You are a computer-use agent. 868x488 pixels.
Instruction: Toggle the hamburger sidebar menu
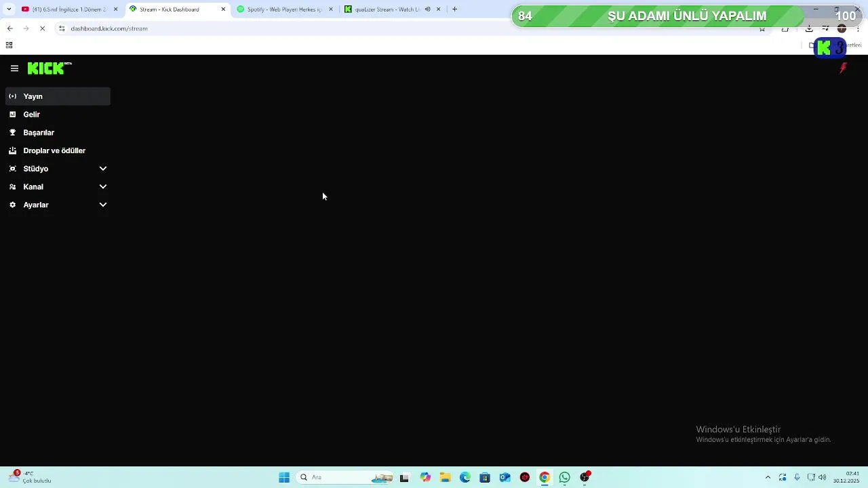[x=14, y=68]
